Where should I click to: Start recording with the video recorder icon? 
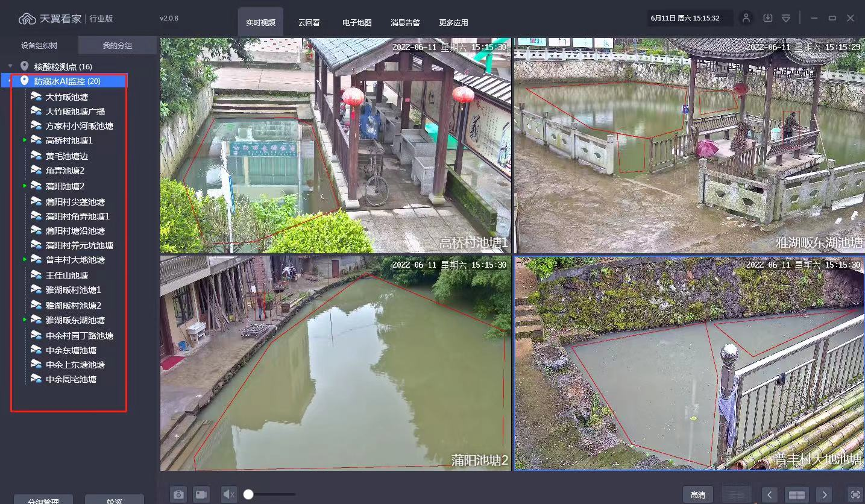point(201,494)
